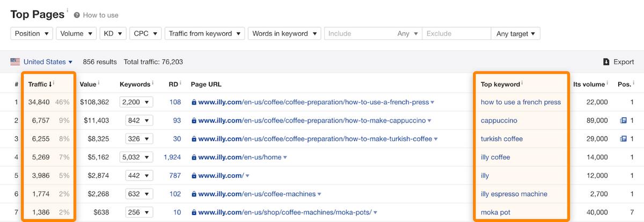Open the Volume filter dropdown
This screenshot has width=644, height=222.
pos(76,33)
